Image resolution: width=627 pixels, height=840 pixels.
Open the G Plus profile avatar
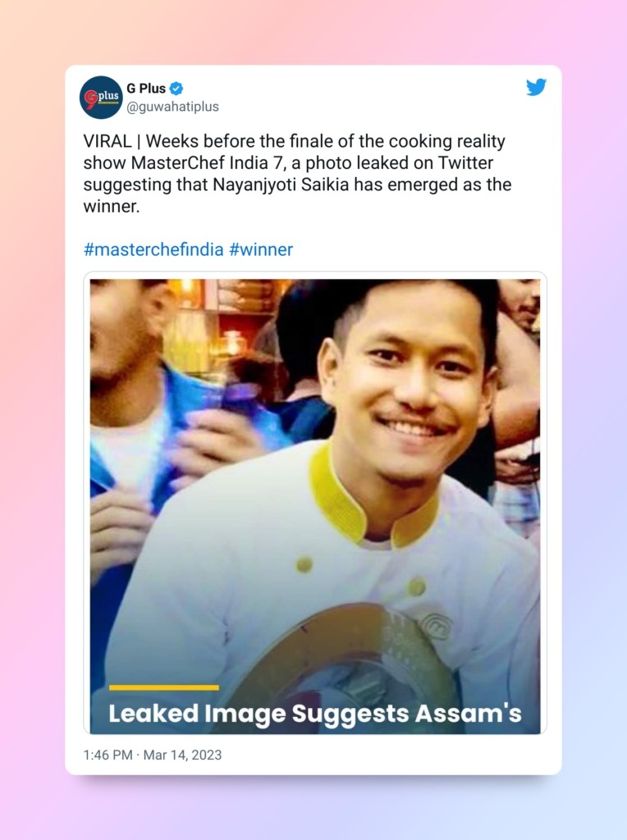click(101, 97)
